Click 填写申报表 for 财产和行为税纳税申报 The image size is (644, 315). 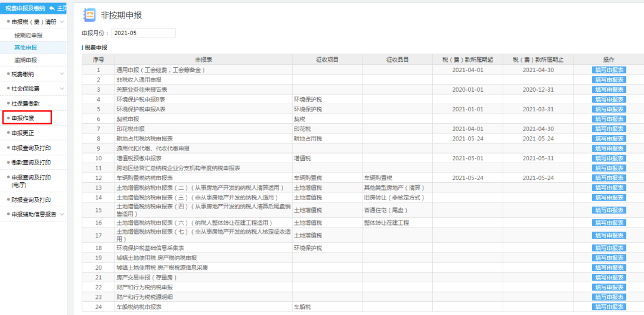(x=609, y=288)
